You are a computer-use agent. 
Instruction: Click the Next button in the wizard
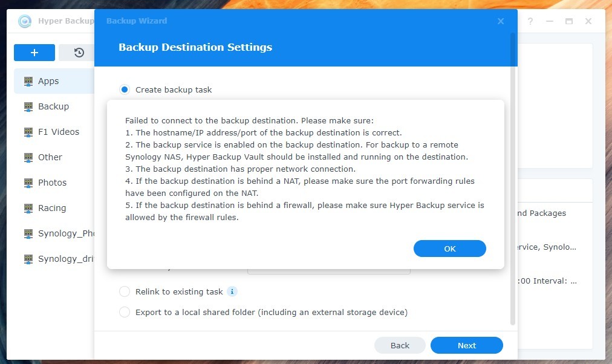tap(466, 345)
